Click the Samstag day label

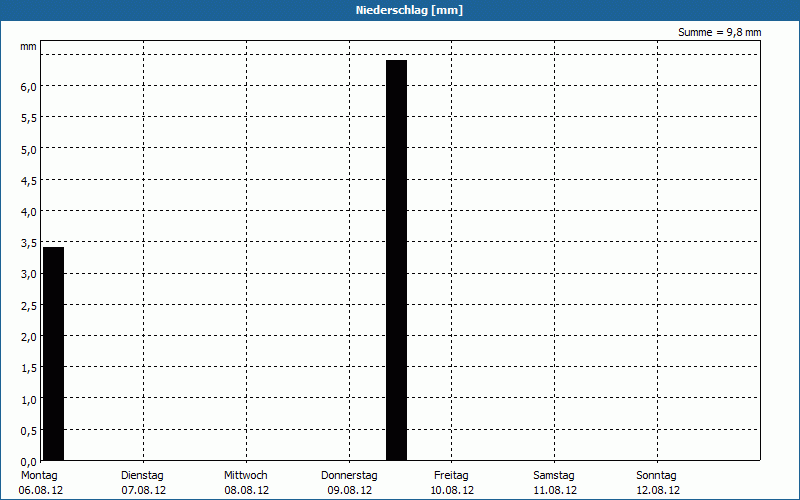[x=554, y=476]
